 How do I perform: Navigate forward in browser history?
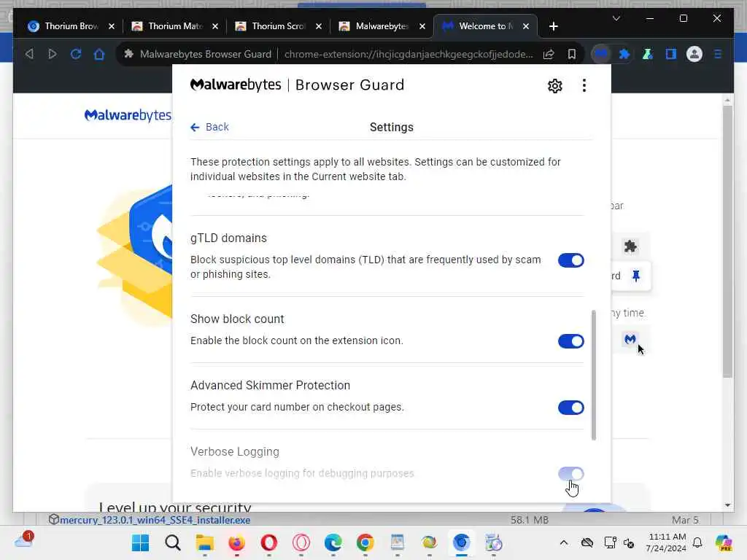pyautogui.click(x=53, y=54)
